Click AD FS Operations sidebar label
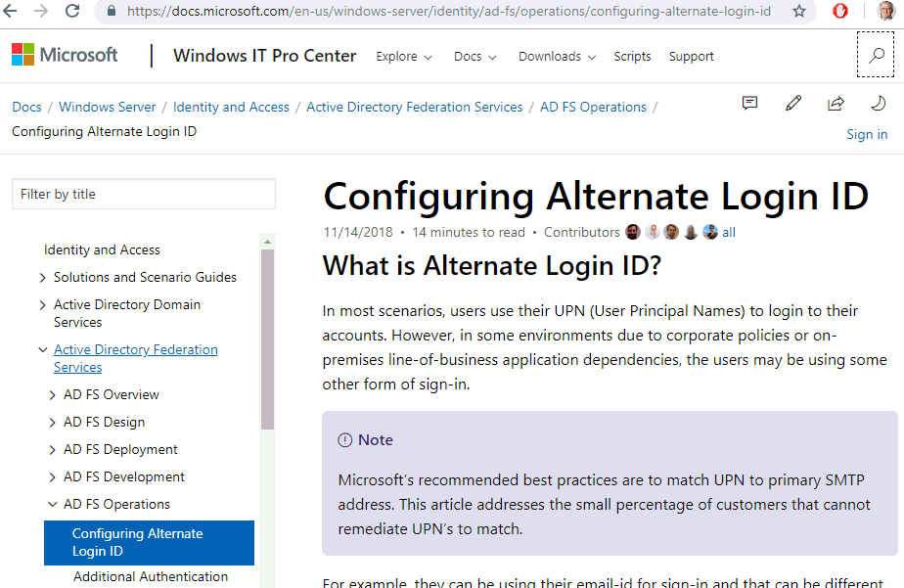904x588 pixels. point(116,505)
